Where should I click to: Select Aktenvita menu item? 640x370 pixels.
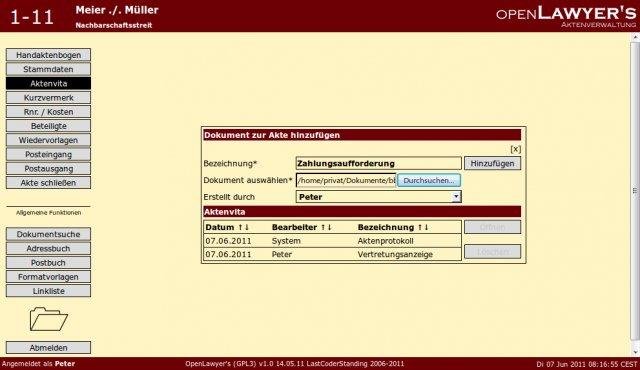coord(49,84)
